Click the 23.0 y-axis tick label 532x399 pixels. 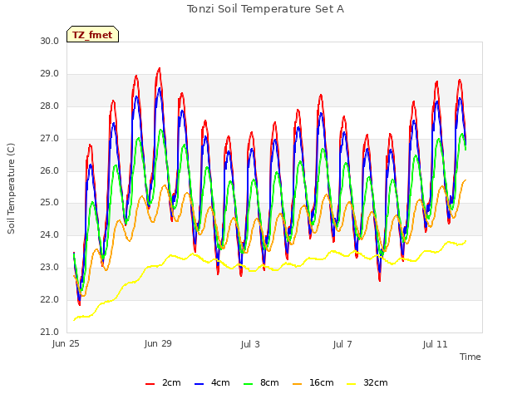[x=50, y=268]
